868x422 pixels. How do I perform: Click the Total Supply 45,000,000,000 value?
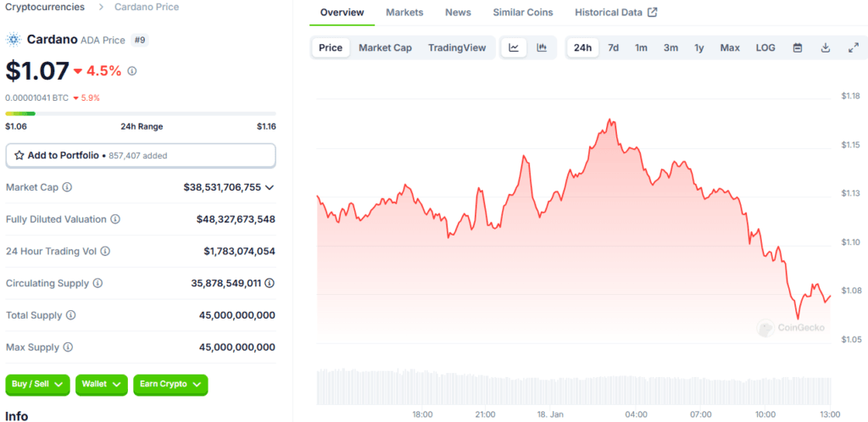(237, 315)
